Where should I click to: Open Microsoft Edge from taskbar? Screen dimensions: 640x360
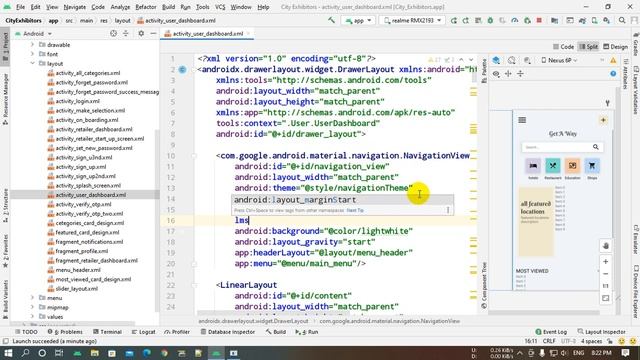pyautogui.click(x=147, y=353)
